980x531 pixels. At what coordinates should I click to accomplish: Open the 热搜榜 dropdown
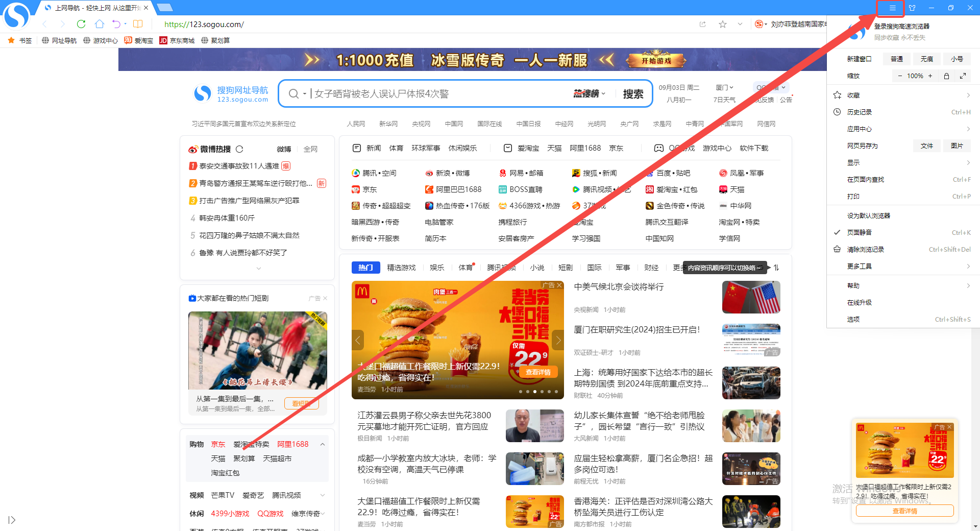pos(589,93)
